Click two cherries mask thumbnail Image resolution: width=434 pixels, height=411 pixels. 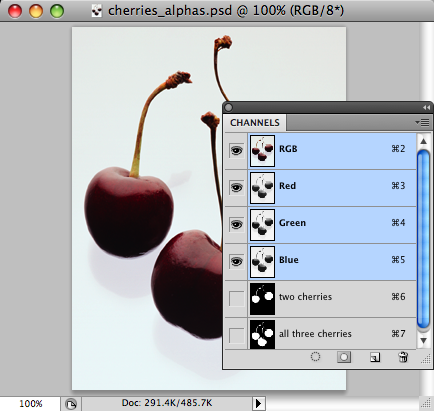click(262, 299)
